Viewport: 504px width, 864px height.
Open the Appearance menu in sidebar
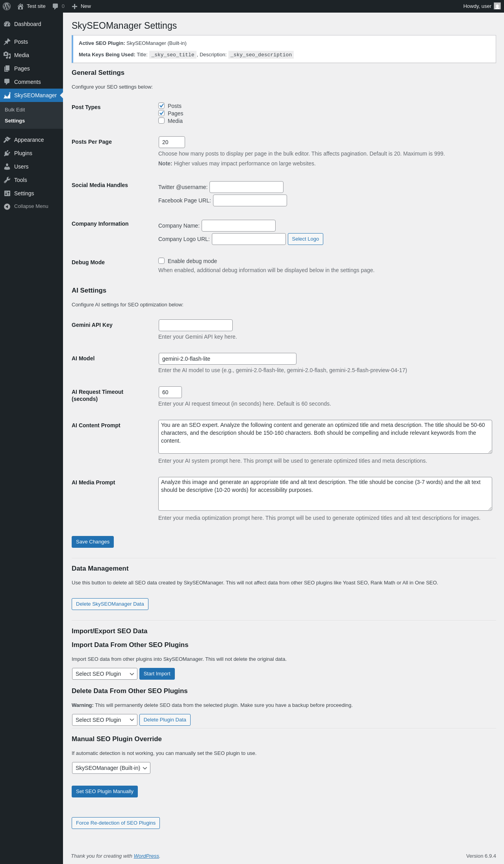point(29,140)
